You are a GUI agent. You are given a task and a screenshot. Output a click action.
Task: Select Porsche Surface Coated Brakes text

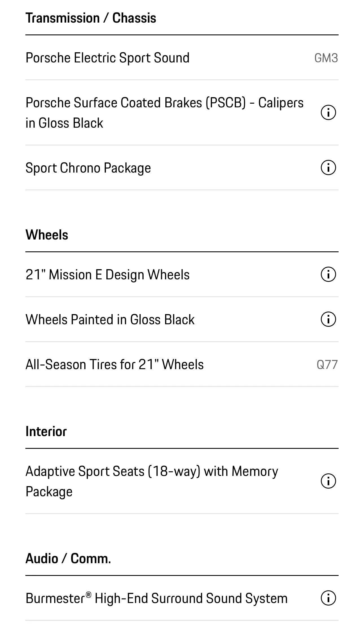click(165, 113)
